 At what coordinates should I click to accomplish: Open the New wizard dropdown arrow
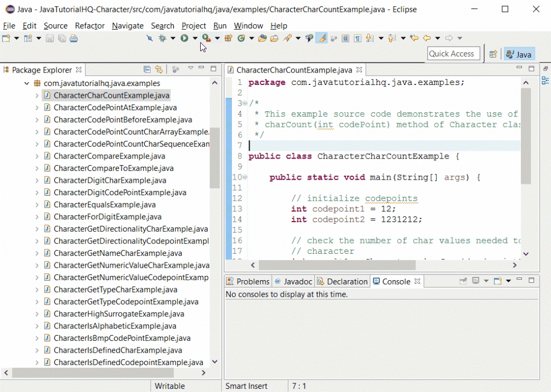pyautogui.click(x=16, y=38)
